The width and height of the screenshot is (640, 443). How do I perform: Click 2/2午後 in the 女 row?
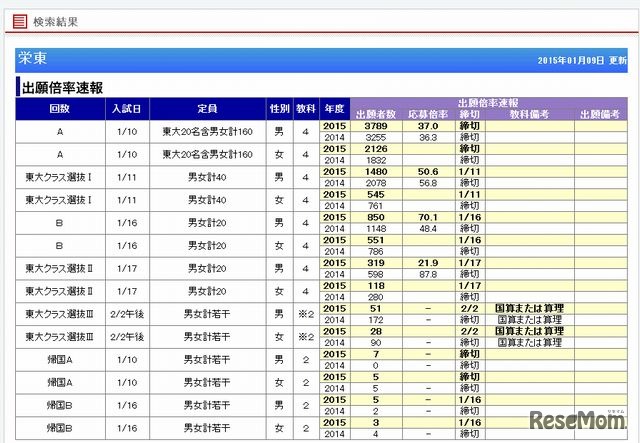click(127, 337)
